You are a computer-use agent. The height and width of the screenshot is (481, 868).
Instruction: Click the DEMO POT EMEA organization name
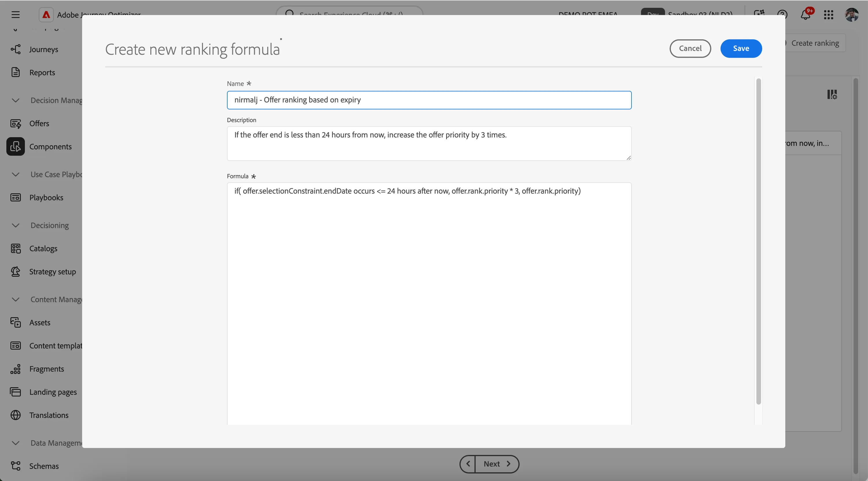click(x=588, y=14)
